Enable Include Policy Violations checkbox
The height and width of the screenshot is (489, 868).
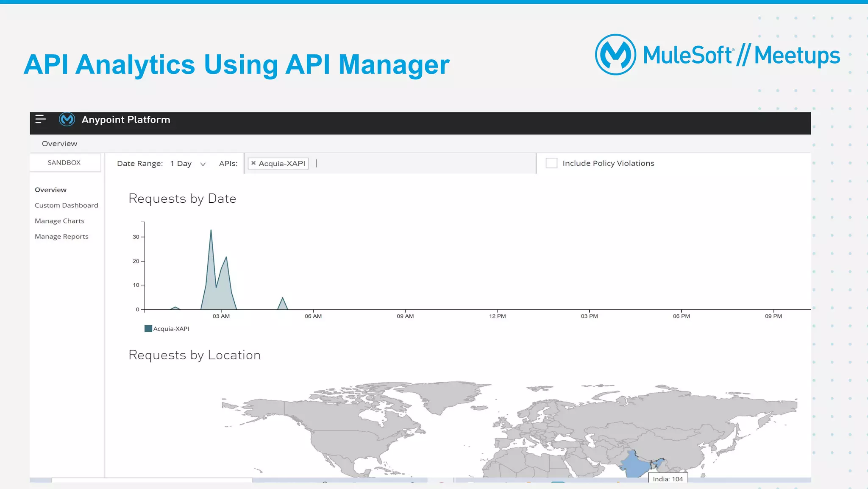551,163
